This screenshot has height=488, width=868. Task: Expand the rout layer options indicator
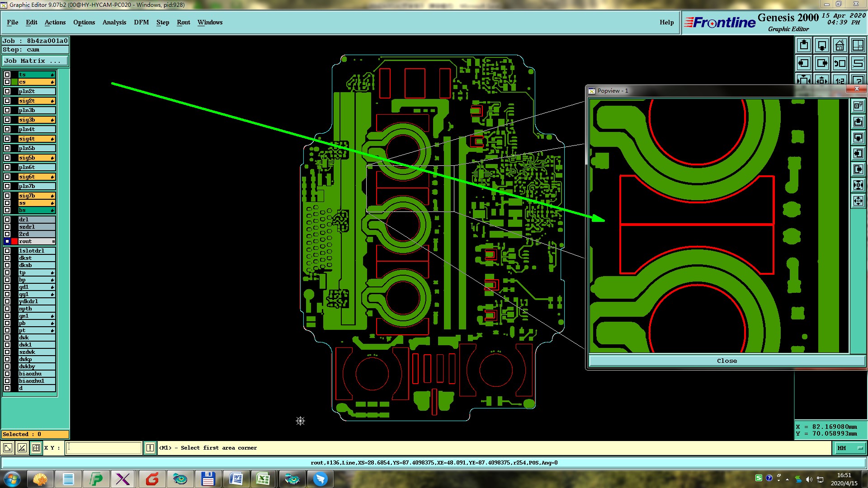[x=53, y=242]
